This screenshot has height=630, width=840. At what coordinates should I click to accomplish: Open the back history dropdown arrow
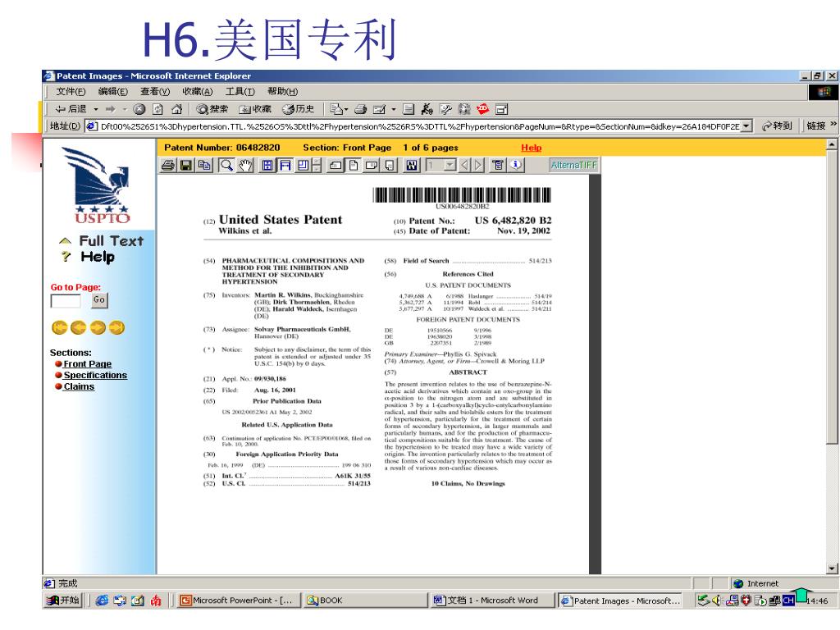pyautogui.click(x=96, y=109)
